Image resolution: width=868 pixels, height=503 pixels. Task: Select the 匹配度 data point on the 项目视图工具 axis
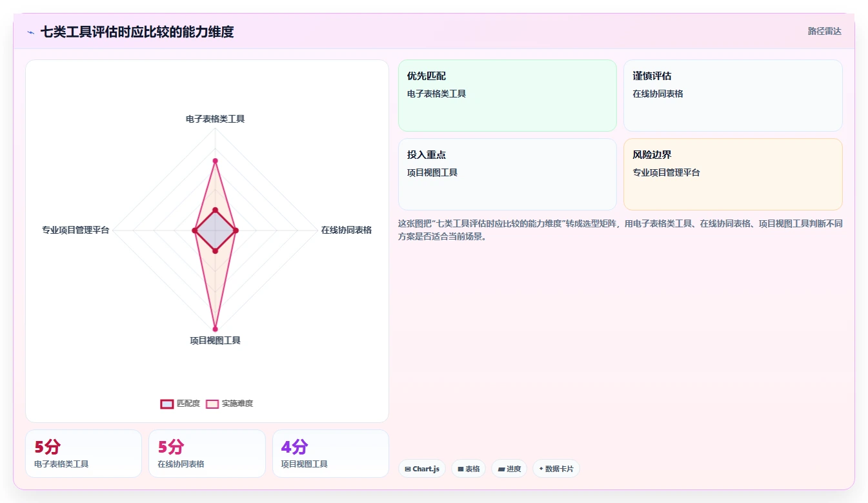215,251
